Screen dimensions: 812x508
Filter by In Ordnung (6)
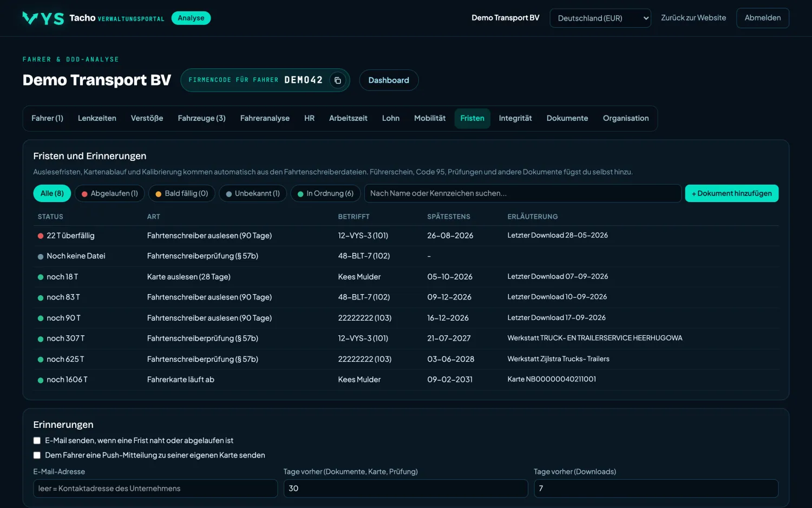(x=325, y=193)
